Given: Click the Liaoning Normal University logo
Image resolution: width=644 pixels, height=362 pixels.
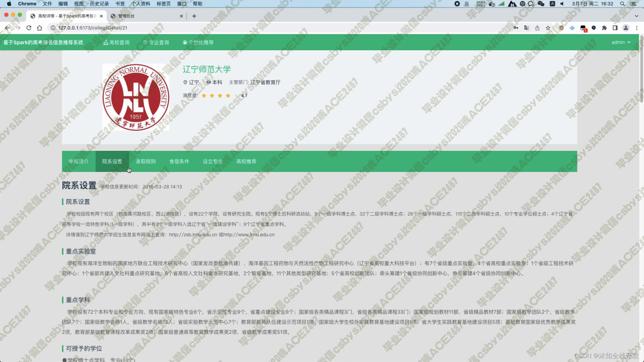Looking at the screenshot, I should (x=136, y=97).
